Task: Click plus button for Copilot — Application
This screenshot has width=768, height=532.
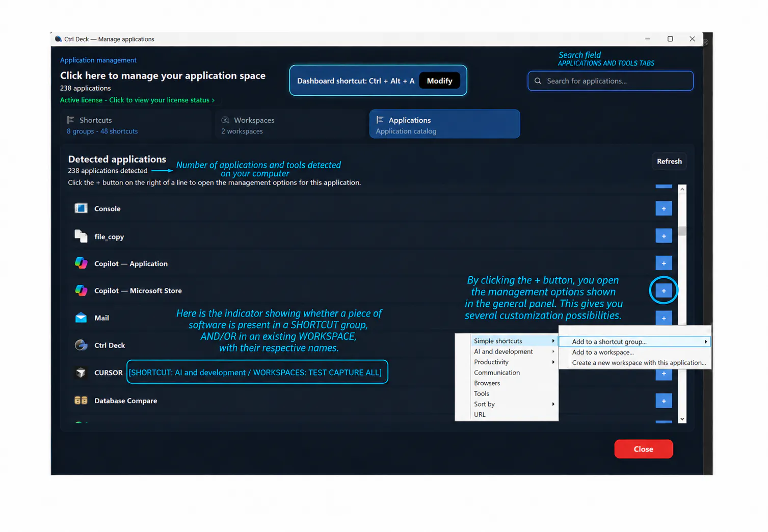Action: pyautogui.click(x=664, y=263)
